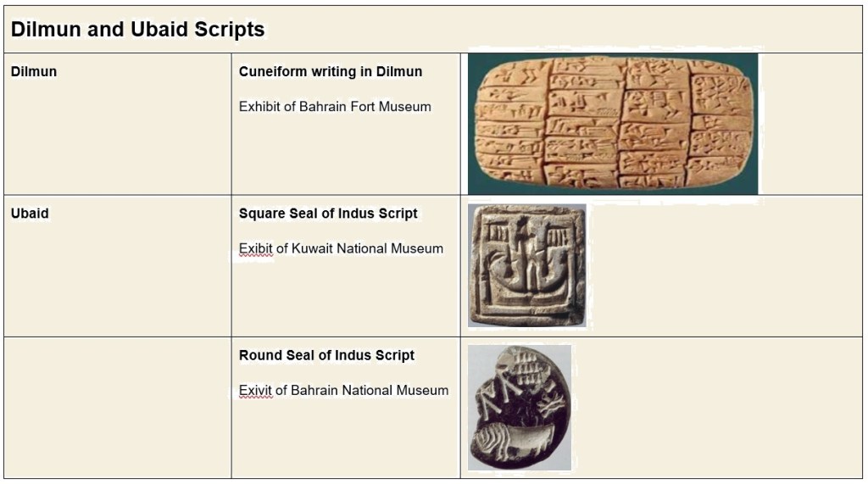Click the "Cuneiform writing in Dilmun" heading
This screenshot has height=484, width=868.
coord(330,71)
